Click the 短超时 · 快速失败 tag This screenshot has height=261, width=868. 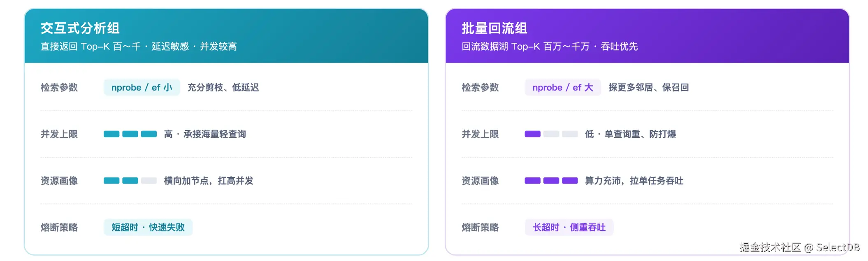tap(148, 227)
